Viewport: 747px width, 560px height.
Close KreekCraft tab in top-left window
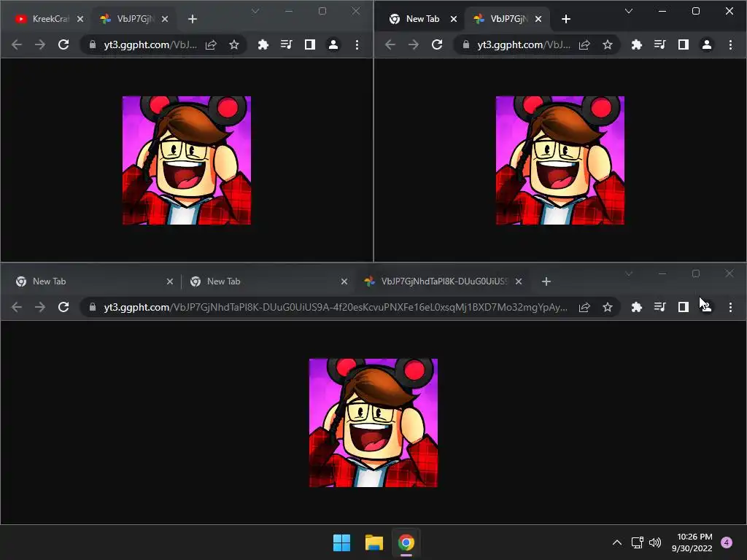pos(80,19)
